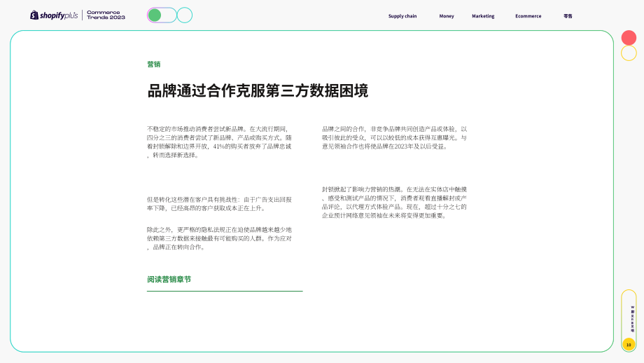Click the vertical pill with page label
This screenshot has height=363, width=644.
point(629,320)
